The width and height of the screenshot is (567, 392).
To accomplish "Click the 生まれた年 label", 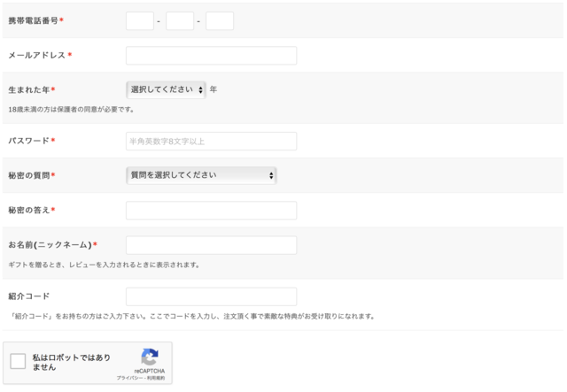I will pos(29,89).
